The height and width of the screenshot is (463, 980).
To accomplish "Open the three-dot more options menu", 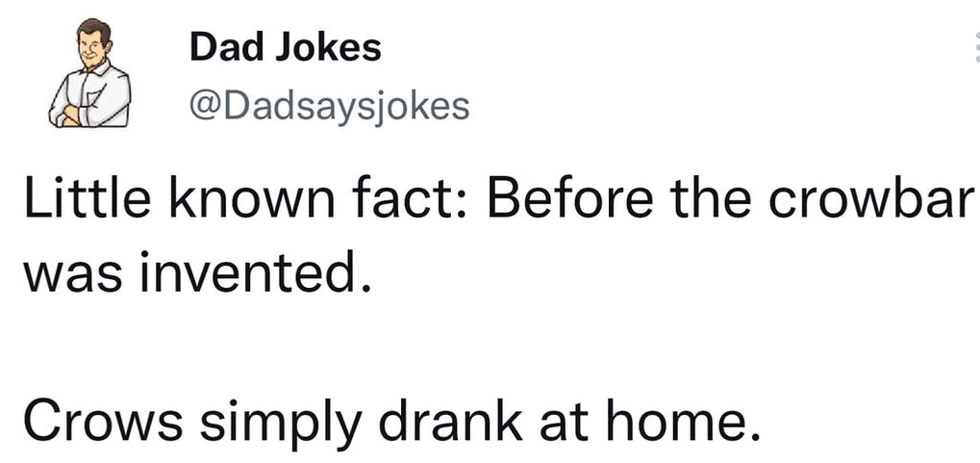I will [976, 48].
